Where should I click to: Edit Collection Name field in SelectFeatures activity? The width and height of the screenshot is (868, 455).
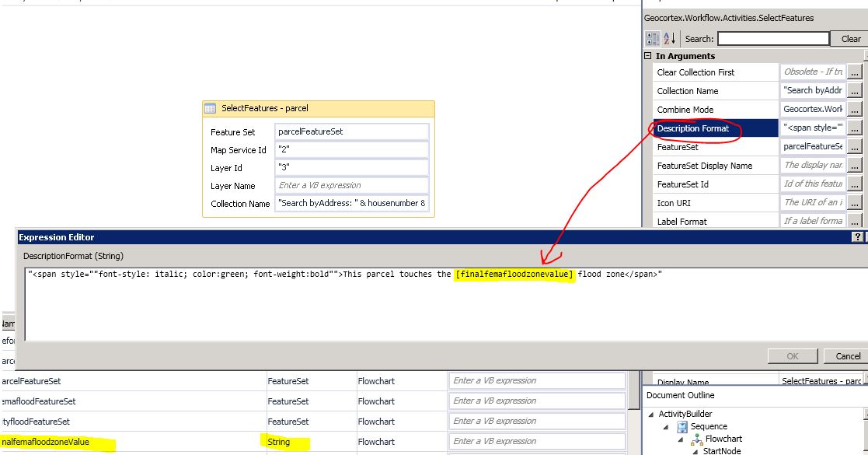(351, 204)
